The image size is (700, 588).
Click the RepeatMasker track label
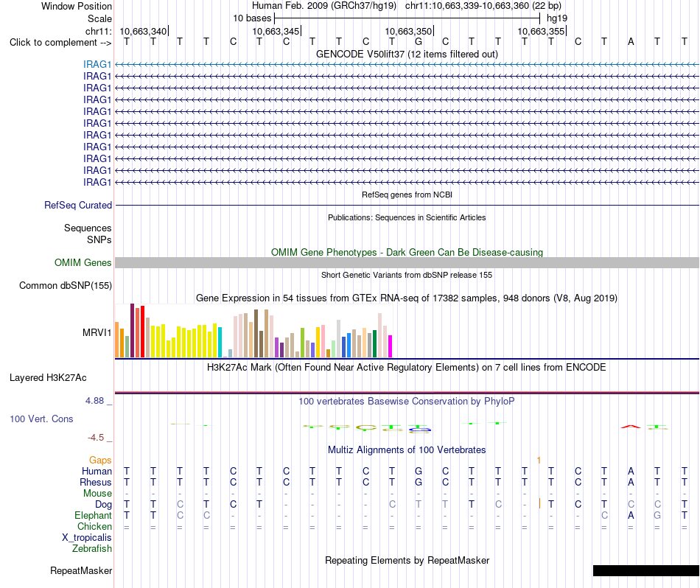(x=81, y=570)
